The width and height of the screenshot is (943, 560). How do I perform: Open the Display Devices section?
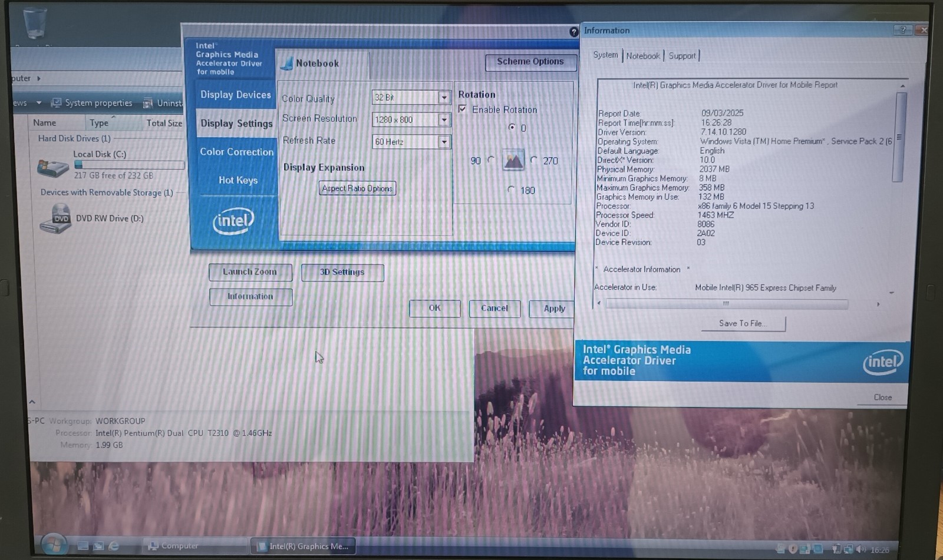[x=236, y=95]
